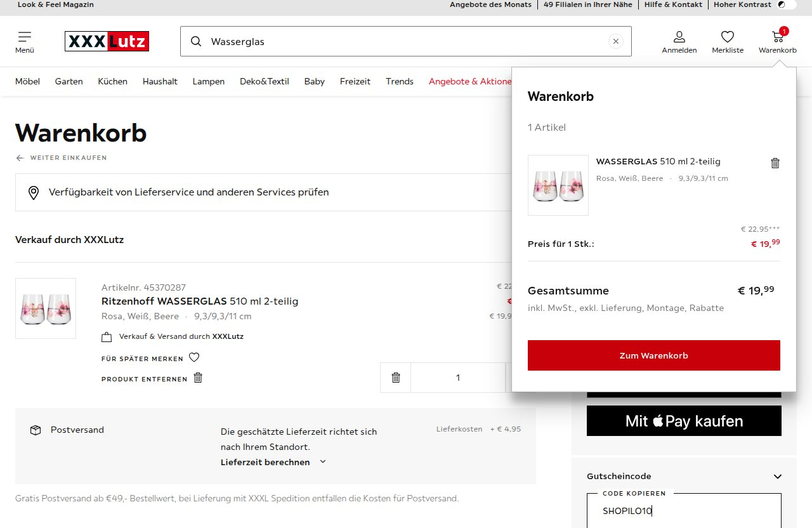The width and height of the screenshot is (812, 528).
Task: Click the Wasserglas thumbnail in cart popup
Action: pyautogui.click(x=558, y=185)
